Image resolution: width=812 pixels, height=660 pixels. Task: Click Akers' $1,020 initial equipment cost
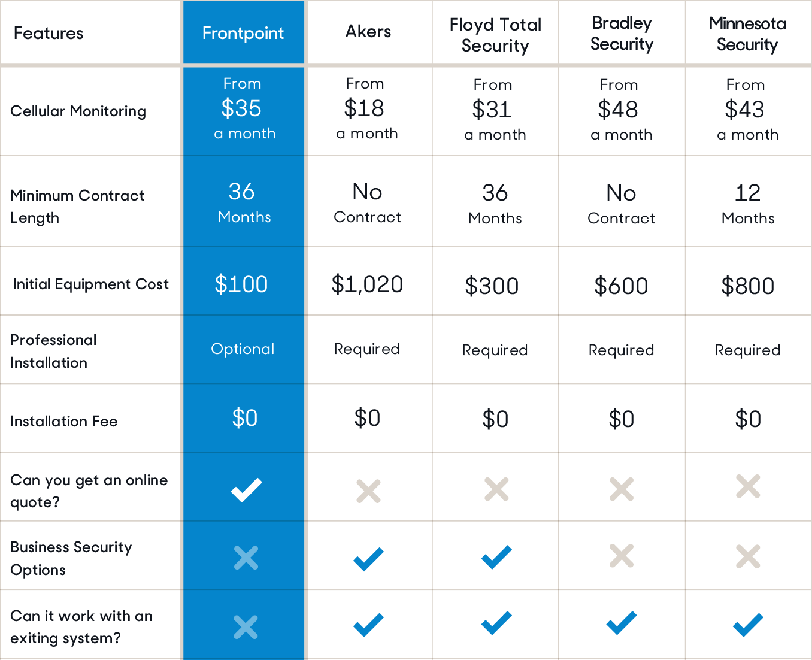[367, 284]
